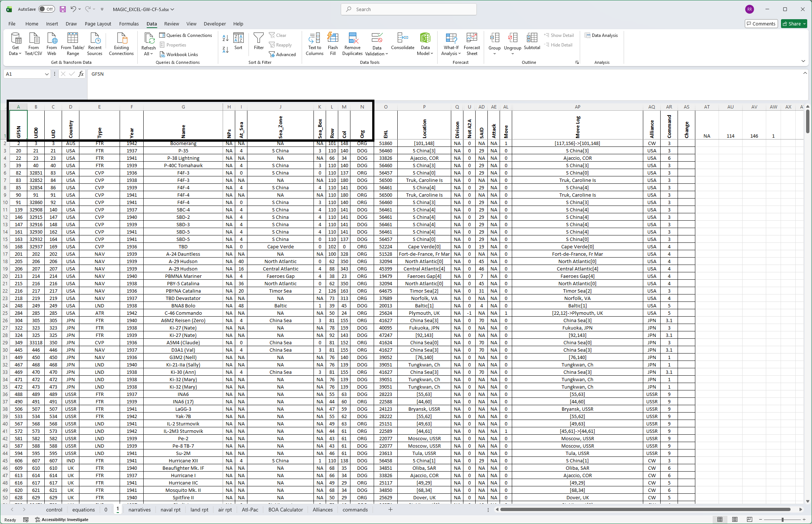Apply Flash Fill
Viewport: 812px width, 524px height.
tap(333, 44)
